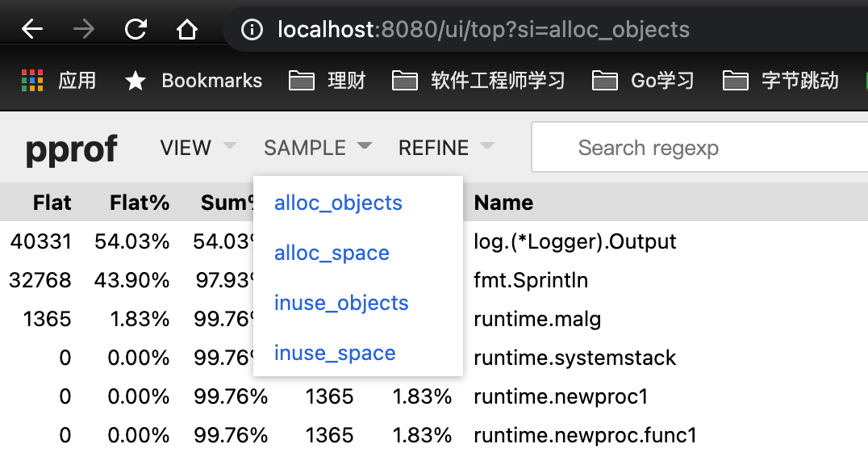Open the Go学习 bookmark folder

click(643, 80)
